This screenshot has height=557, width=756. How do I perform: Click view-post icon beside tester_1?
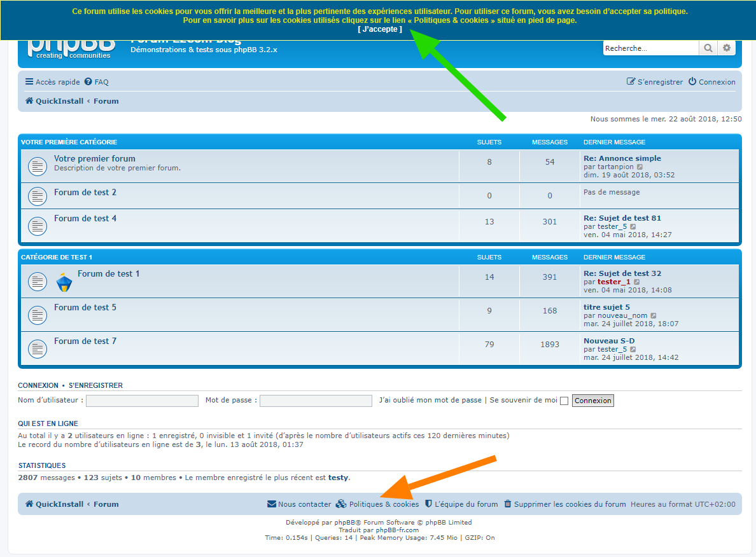coord(637,282)
